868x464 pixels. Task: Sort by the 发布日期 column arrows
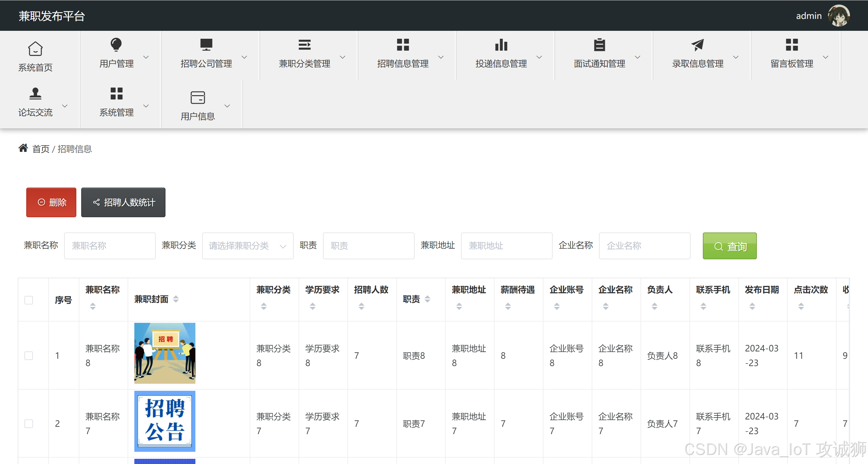pos(752,306)
